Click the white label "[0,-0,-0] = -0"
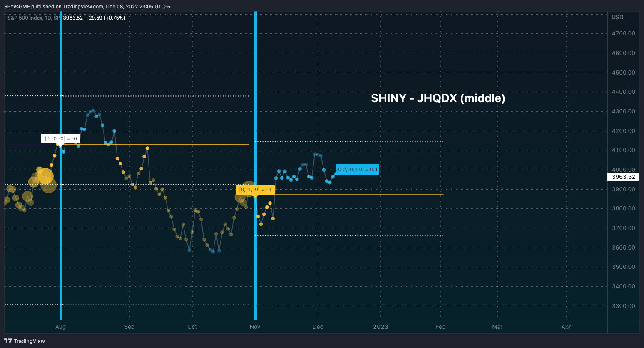This screenshot has width=644, height=348. [61, 139]
